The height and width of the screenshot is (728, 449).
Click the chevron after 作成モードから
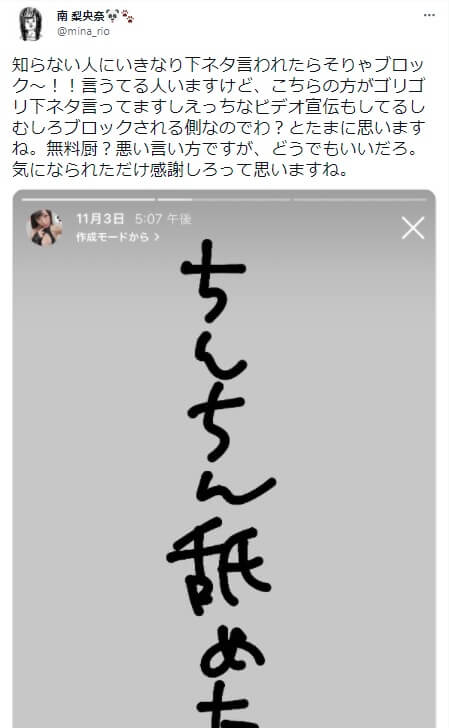point(156,237)
